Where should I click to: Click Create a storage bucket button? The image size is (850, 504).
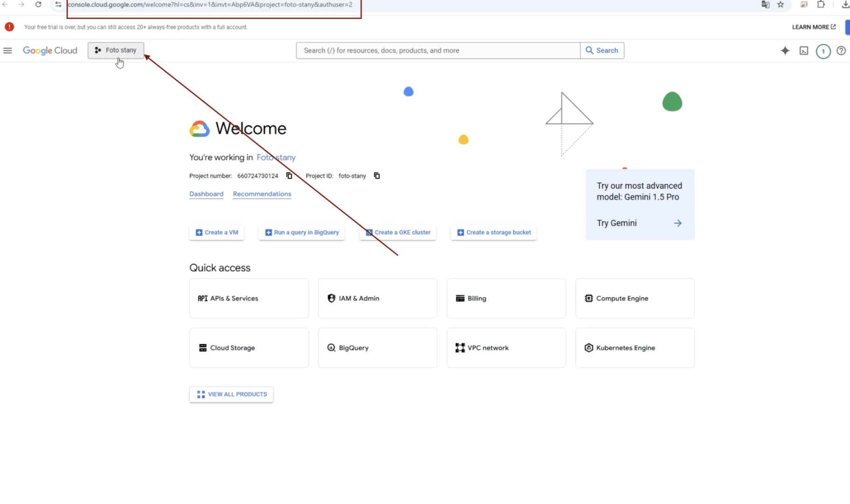coord(494,232)
